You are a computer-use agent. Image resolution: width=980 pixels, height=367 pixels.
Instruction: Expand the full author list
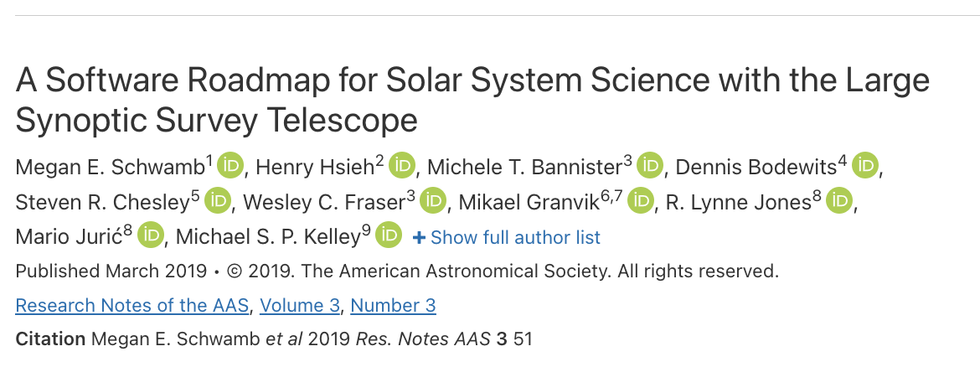507,238
